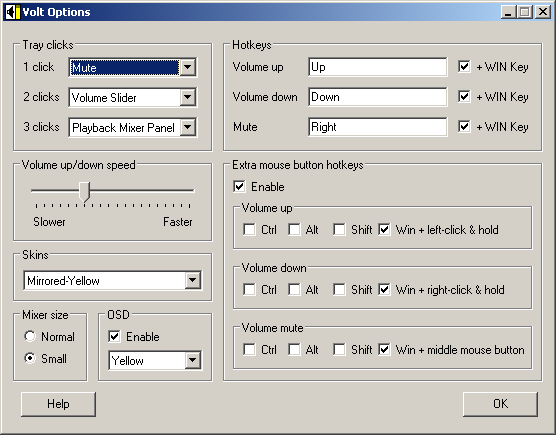This screenshot has width=556, height=435.
Task: Toggle WIN Key checkbox for Volume up
Action: (464, 67)
